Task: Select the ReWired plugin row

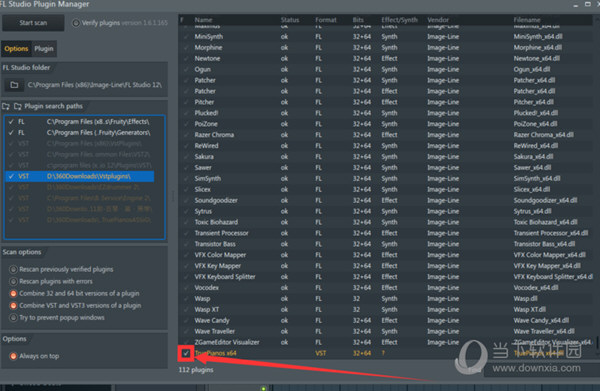Action: coord(386,146)
